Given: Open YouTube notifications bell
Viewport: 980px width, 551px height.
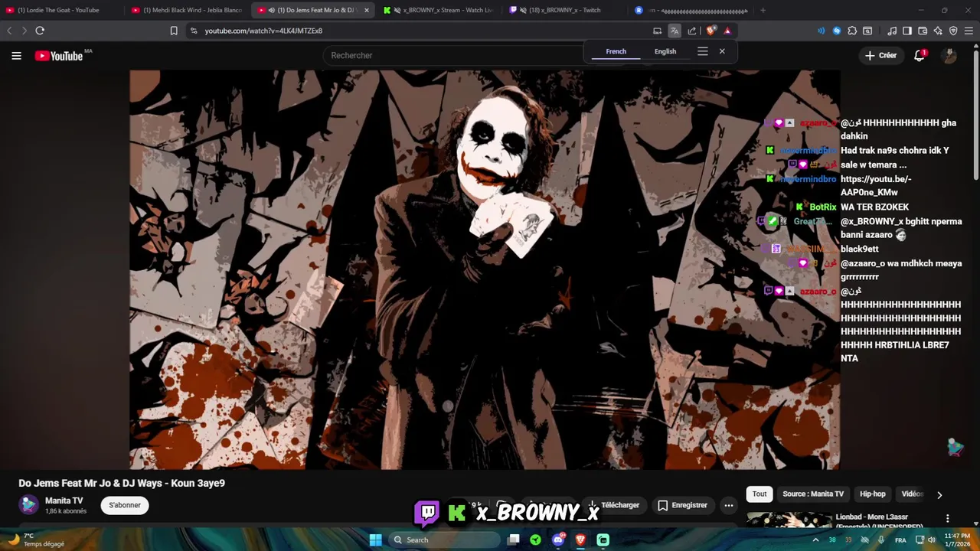Looking at the screenshot, I should click(920, 55).
